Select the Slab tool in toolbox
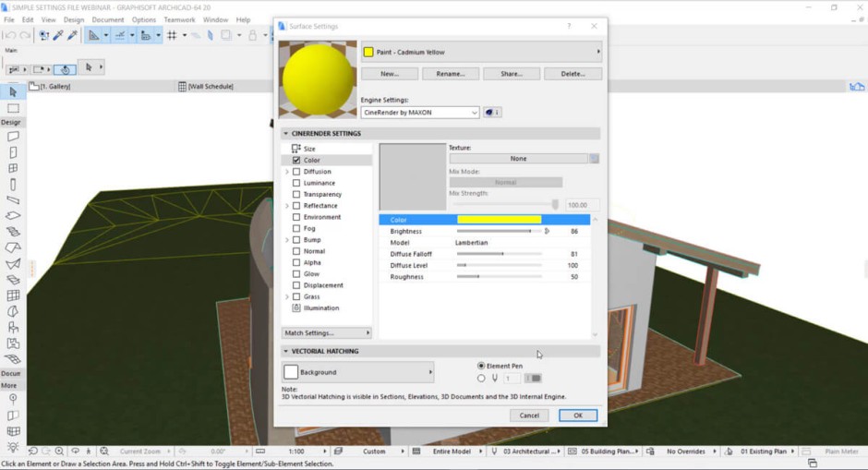 13,215
